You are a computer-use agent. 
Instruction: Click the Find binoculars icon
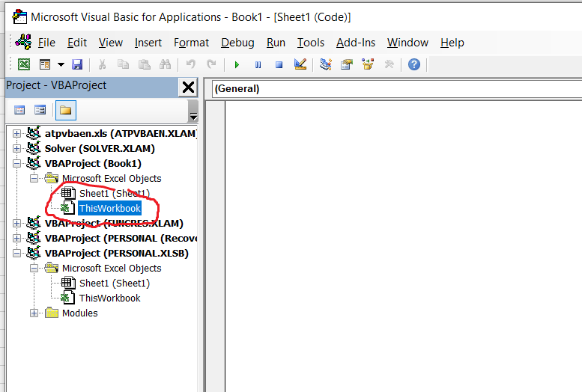[165, 64]
